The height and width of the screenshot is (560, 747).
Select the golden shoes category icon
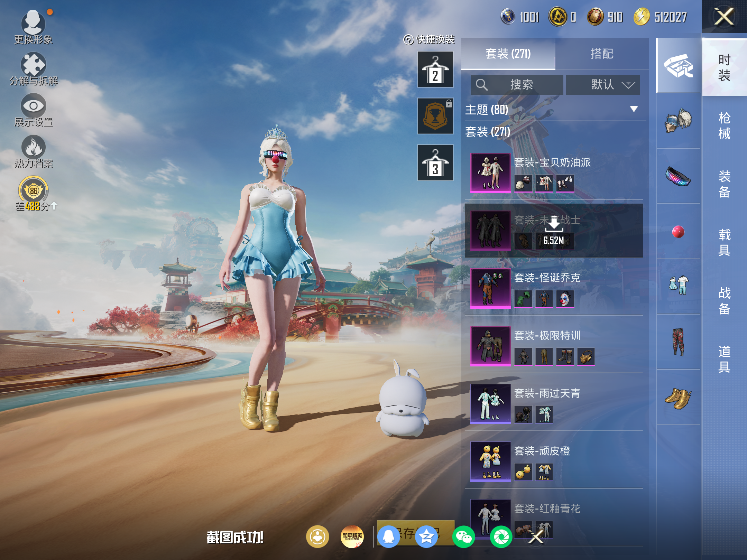[678, 398]
